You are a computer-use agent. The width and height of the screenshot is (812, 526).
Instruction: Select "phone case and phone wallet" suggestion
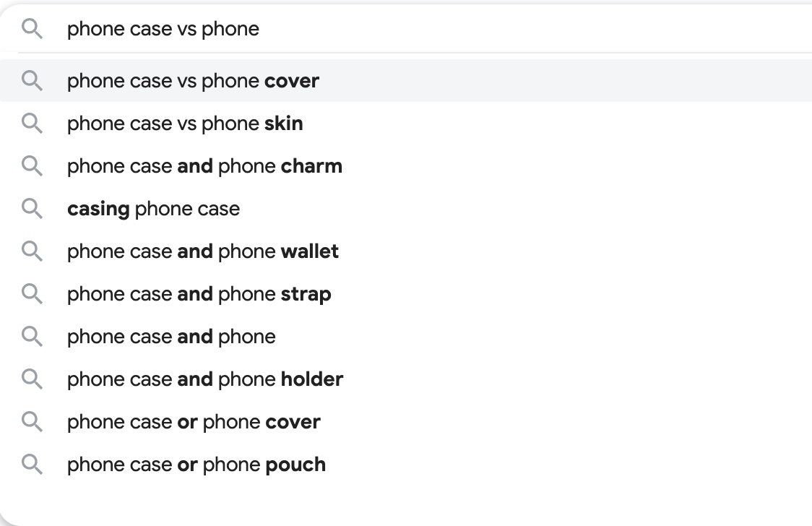[x=203, y=251]
